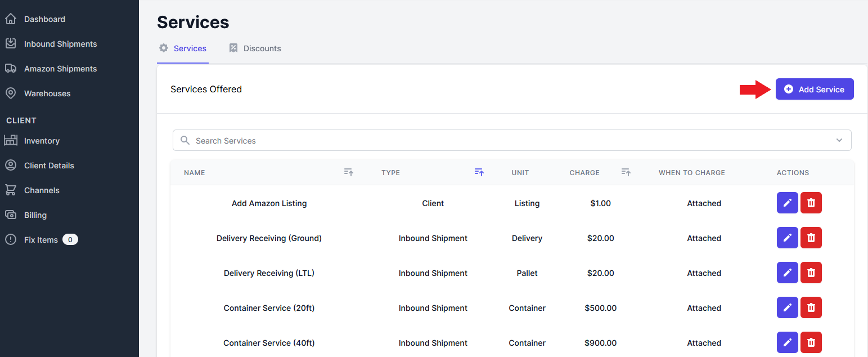This screenshot has width=868, height=357.
Task: Navigate to Inventory
Action: coord(42,141)
